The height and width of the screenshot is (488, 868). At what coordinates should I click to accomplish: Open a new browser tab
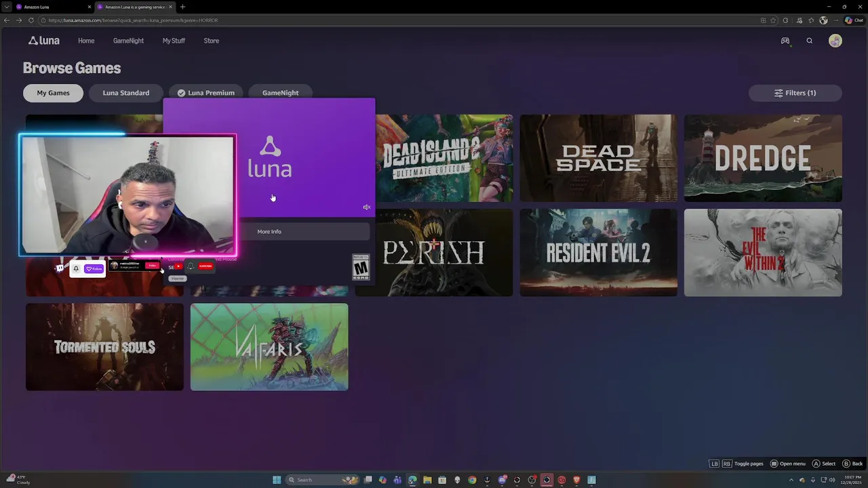point(182,7)
